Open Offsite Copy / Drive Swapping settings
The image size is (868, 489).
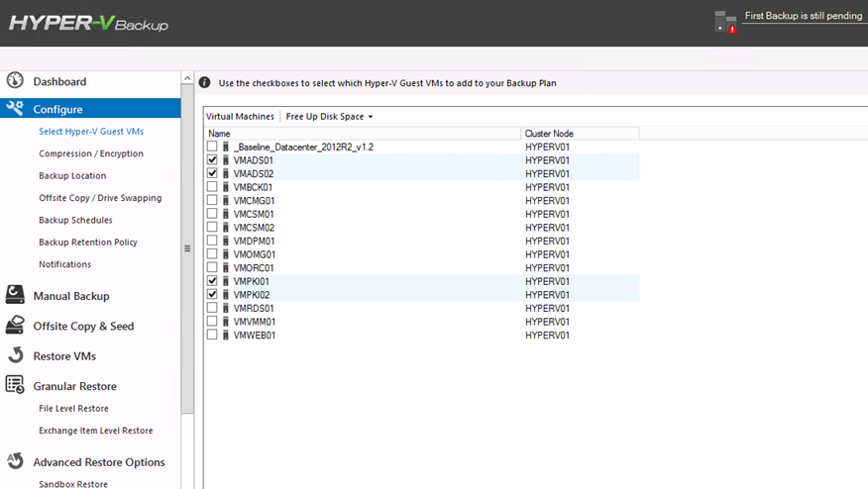click(100, 198)
